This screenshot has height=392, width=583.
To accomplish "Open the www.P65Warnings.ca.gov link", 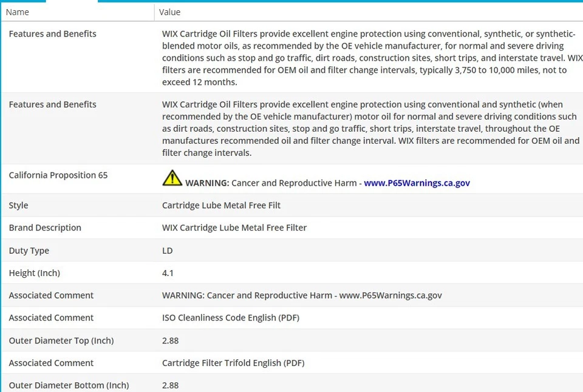I will point(417,183).
